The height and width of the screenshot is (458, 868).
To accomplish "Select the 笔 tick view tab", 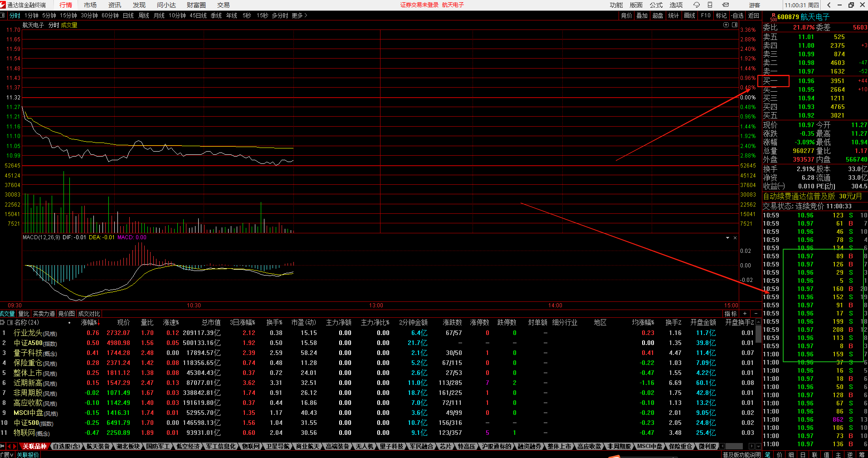I will 767,454.
